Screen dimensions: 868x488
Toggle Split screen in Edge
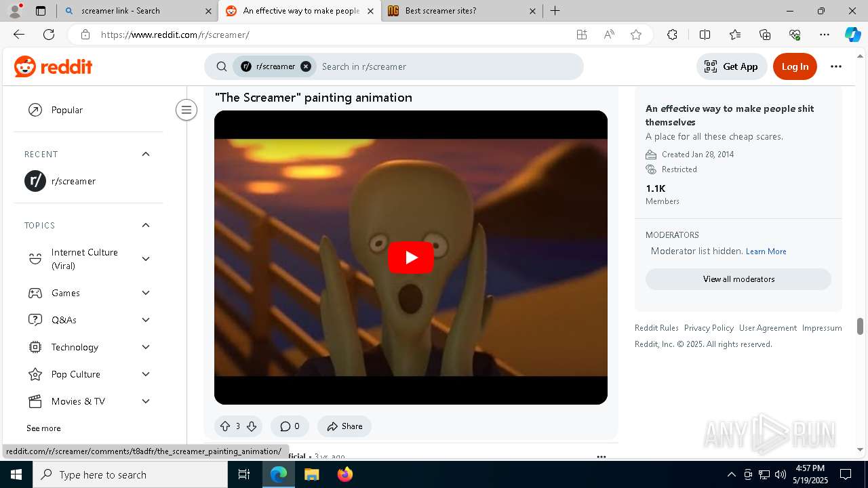point(705,35)
